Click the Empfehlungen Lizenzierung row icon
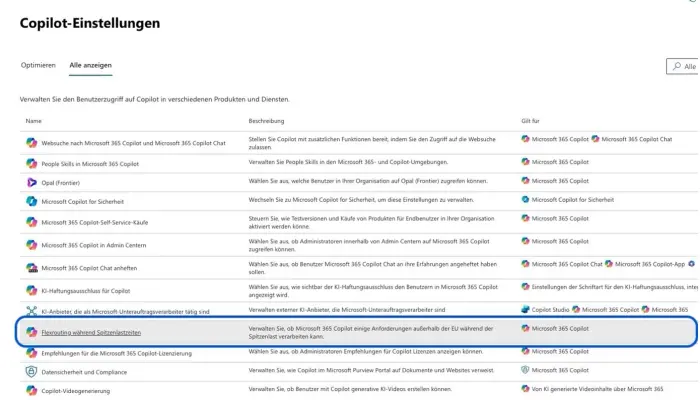The width and height of the screenshot is (700, 400). pos(31,353)
